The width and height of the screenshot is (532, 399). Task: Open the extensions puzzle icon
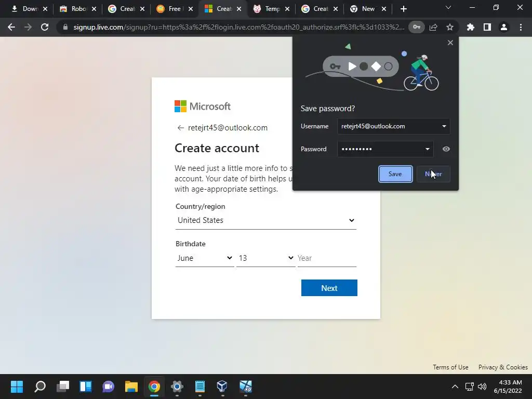click(471, 27)
